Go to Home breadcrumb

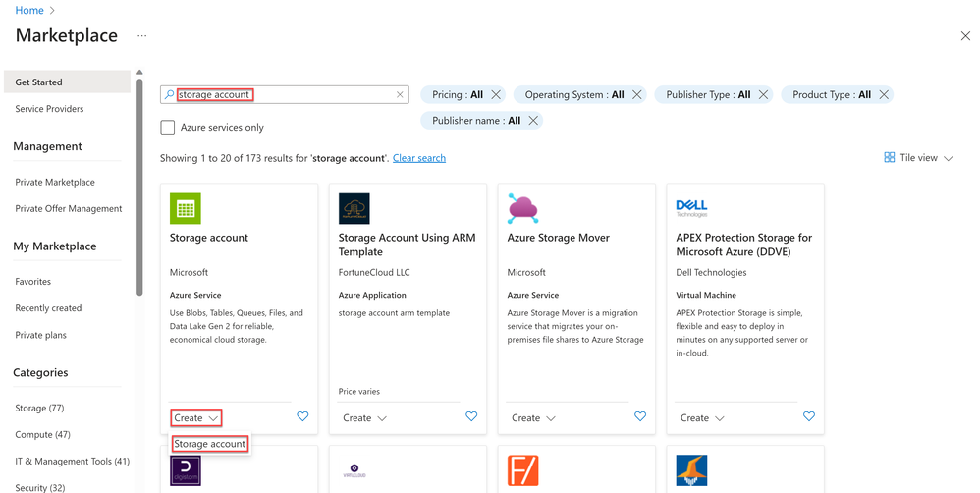tap(29, 10)
